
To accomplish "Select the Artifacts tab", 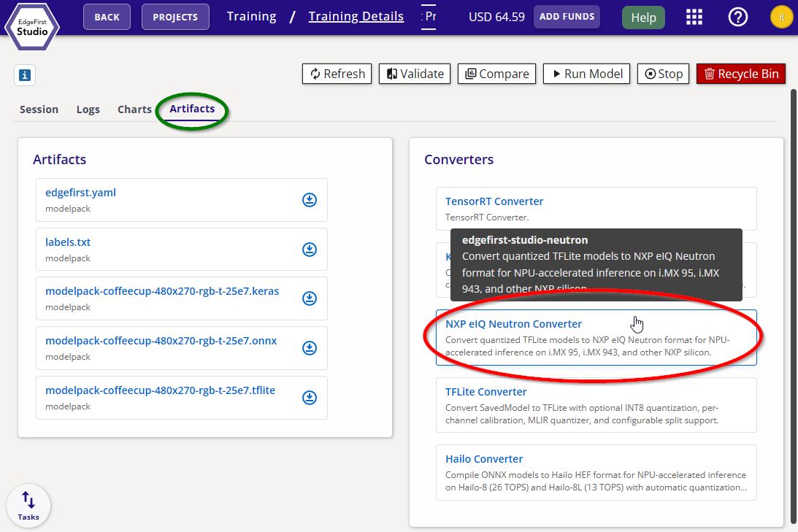I will click(192, 109).
